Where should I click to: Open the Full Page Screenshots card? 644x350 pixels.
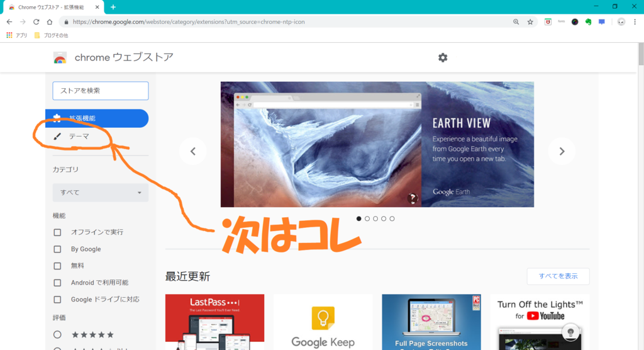click(x=431, y=322)
